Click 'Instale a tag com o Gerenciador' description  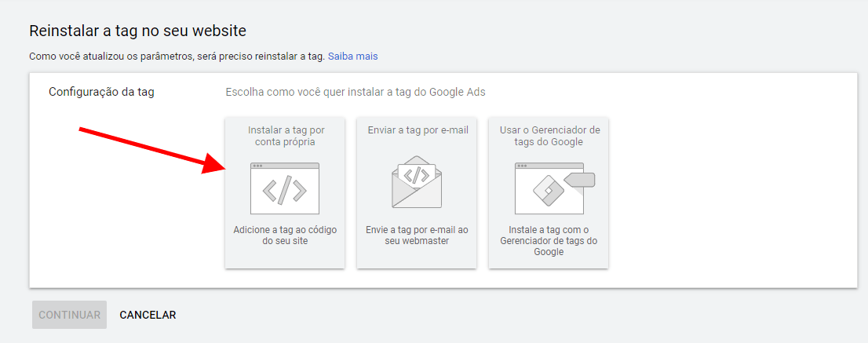coord(549,241)
